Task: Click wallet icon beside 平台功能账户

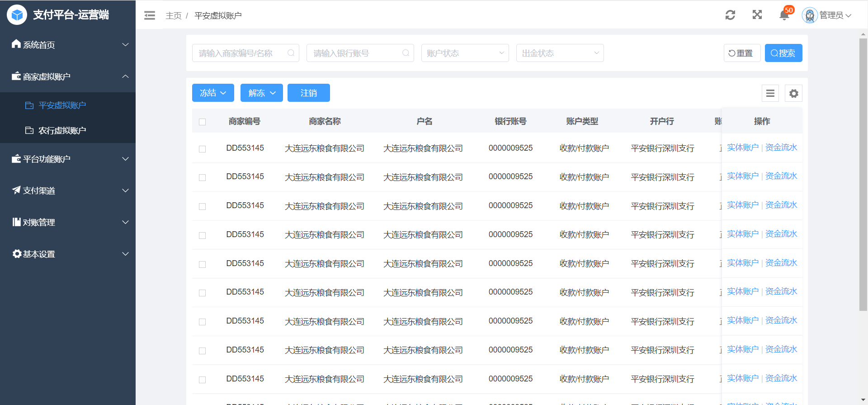Action: tap(16, 158)
